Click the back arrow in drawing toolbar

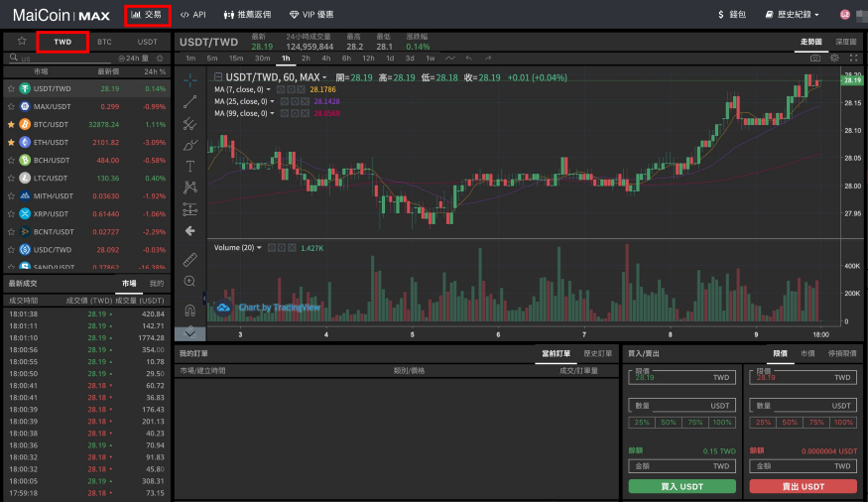point(189,231)
